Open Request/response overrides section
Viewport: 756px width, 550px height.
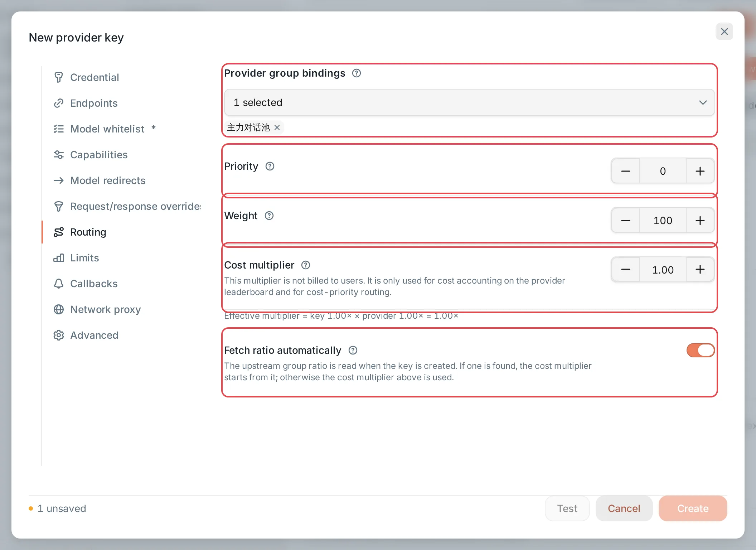coord(135,206)
